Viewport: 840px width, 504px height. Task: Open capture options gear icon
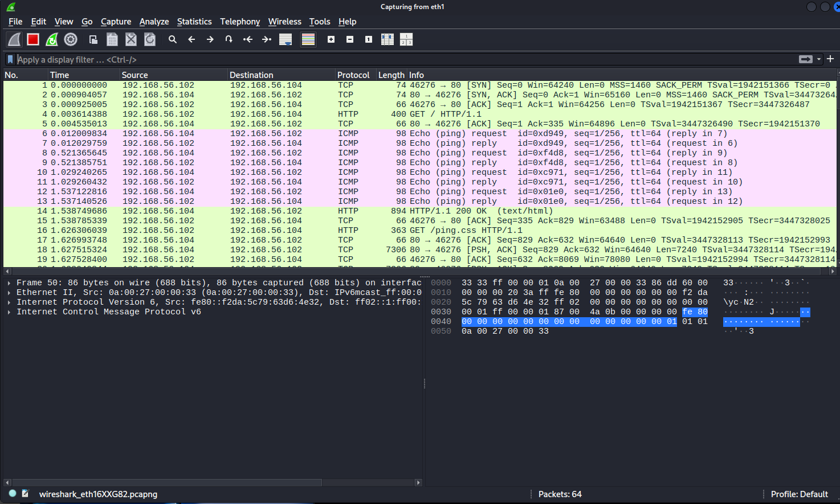tap(71, 39)
